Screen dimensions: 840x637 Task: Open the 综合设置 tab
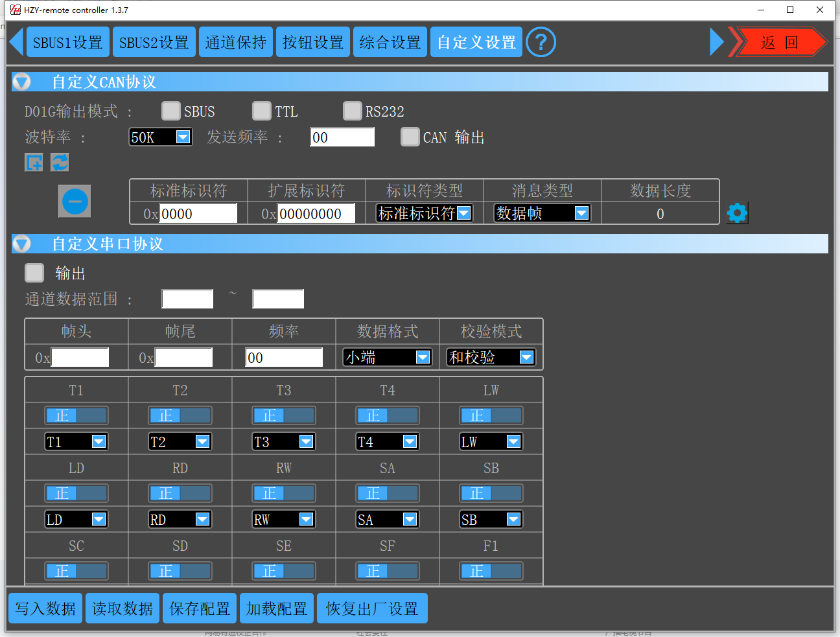click(390, 42)
